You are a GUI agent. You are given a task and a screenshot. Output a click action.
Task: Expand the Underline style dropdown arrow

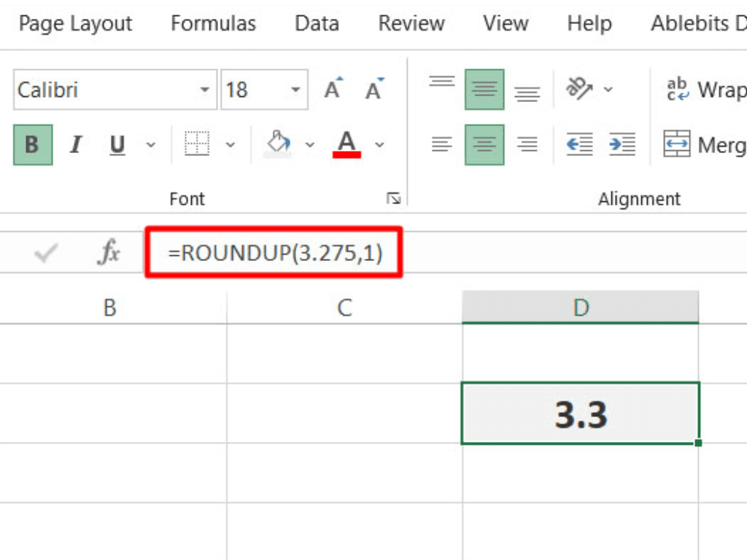point(151,144)
